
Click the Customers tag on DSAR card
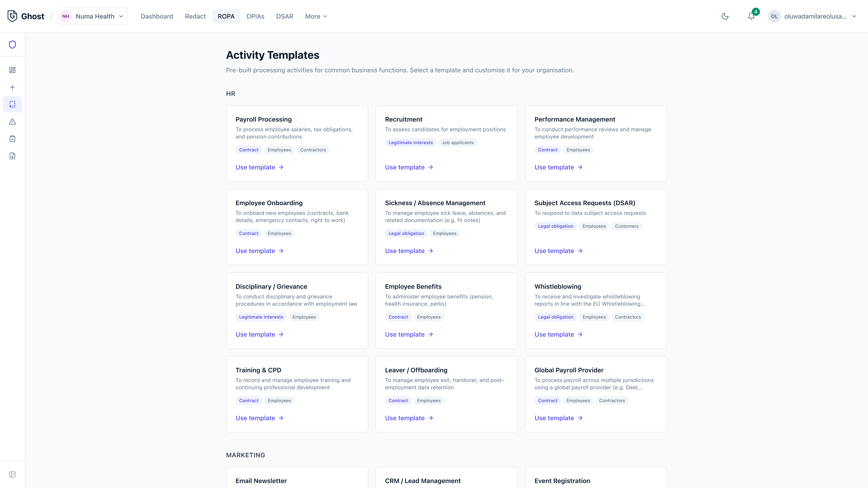click(x=626, y=226)
